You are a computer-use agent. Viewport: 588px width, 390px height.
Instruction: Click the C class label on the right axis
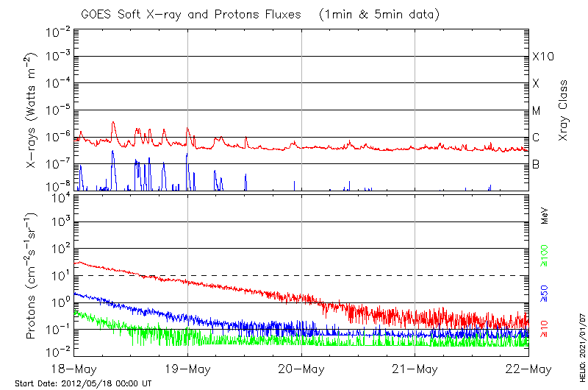[x=536, y=138]
